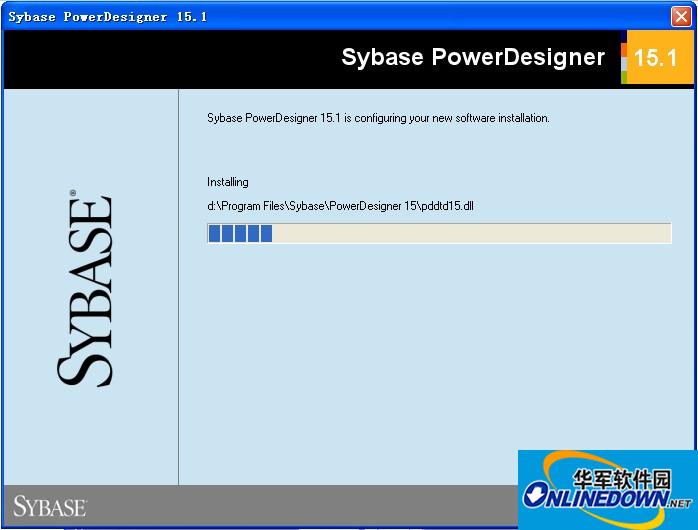The width and height of the screenshot is (698, 530).
Task: Click the installation progress bar
Action: pyautogui.click(x=439, y=233)
